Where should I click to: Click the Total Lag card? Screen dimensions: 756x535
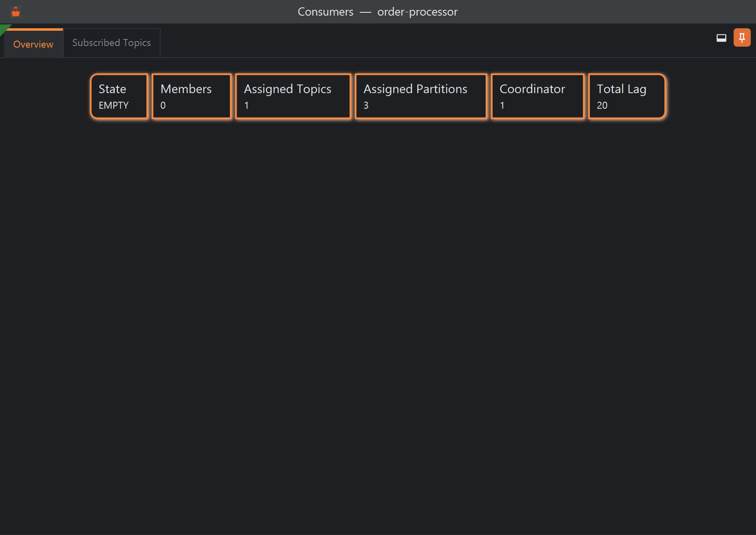click(x=627, y=96)
